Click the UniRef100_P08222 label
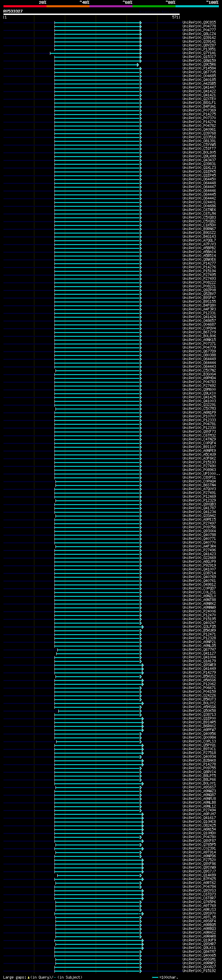 (x=199, y=282)
